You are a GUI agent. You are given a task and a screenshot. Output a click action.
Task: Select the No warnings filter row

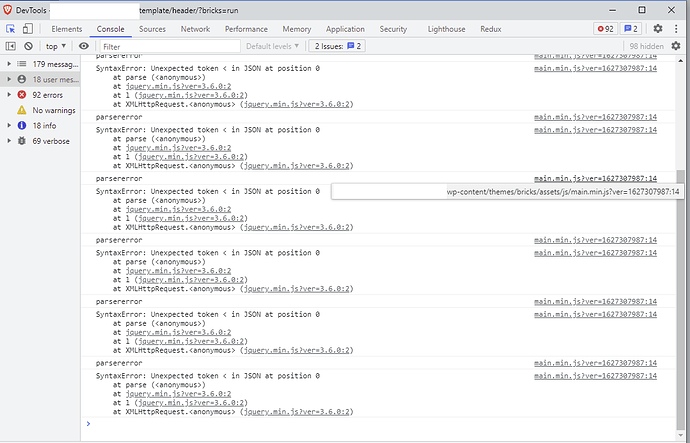(x=40, y=110)
